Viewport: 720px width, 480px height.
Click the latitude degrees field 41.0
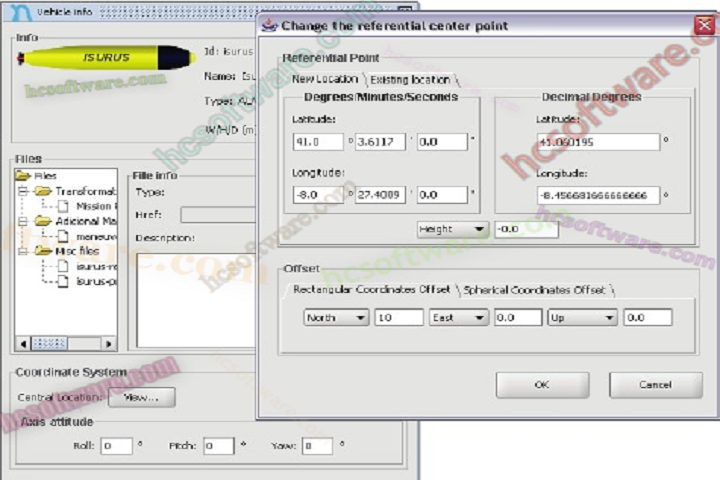point(318,142)
